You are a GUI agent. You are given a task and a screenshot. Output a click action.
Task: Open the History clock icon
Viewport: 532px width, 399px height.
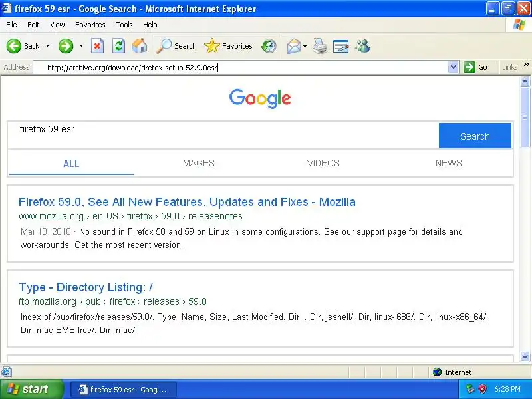point(269,46)
